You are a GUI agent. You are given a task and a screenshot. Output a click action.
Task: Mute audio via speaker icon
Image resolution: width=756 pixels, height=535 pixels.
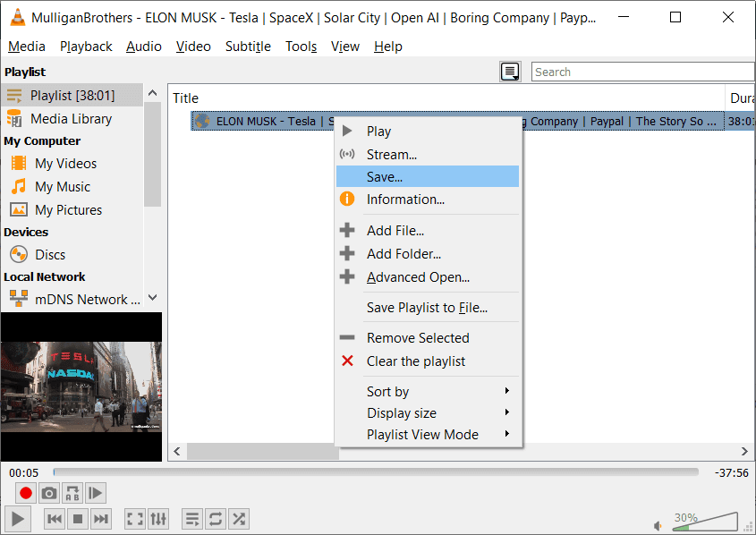[x=658, y=525]
